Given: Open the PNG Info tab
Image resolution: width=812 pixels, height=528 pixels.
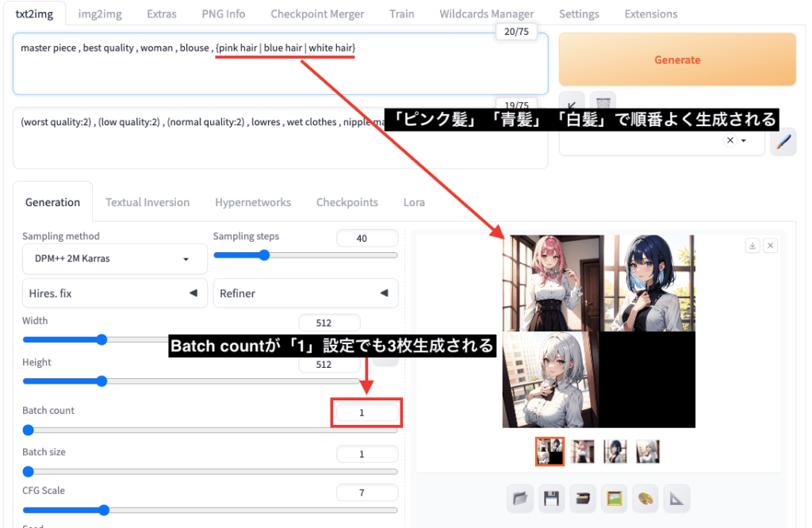Looking at the screenshot, I should (223, 14).
